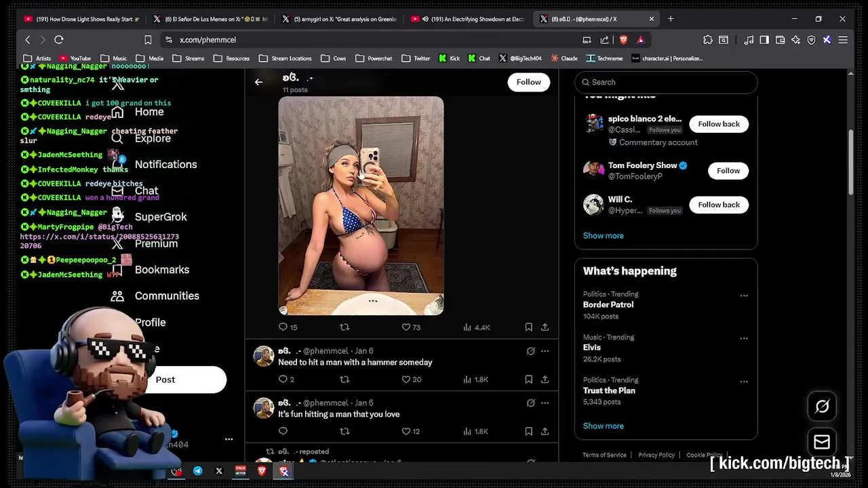
Task: Like the photo post with 73 likes
Action: click(411, 327)
